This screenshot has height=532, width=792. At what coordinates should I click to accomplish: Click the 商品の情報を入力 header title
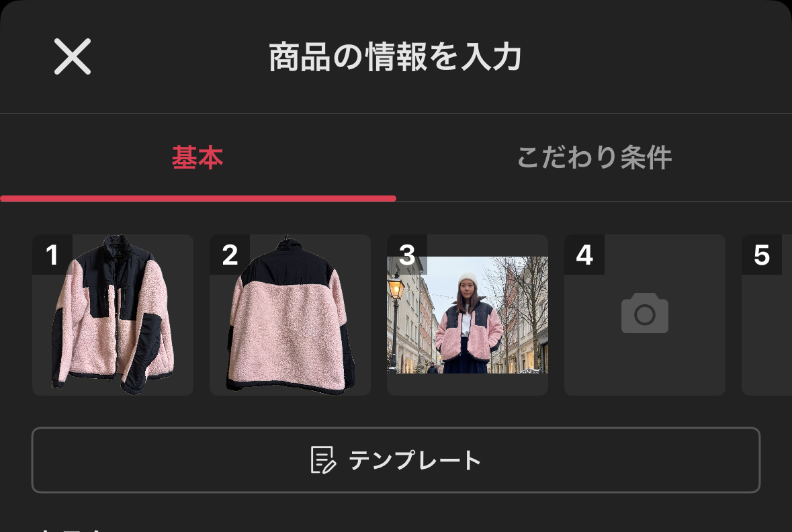pyautogui.click(x=395, y=56)
